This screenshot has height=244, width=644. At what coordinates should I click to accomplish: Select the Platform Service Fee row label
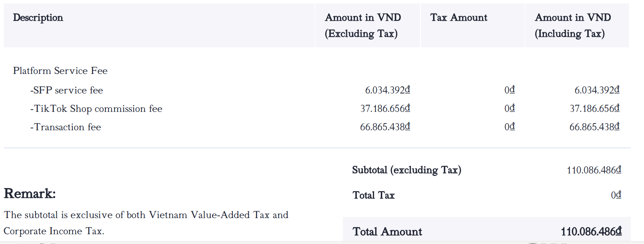[x=60, y=71]
